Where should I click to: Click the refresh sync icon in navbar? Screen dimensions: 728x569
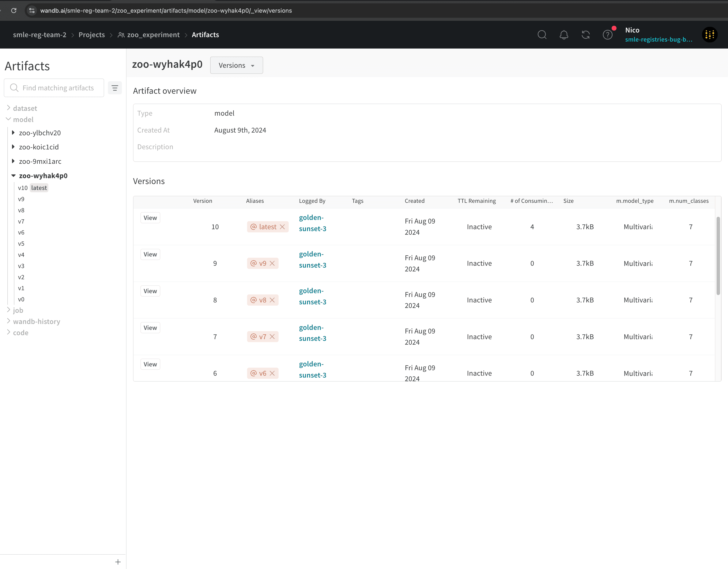(586, 35)
